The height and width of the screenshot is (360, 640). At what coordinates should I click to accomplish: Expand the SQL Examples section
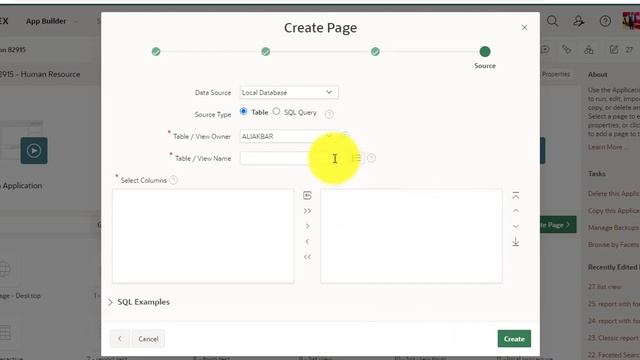(140, 302)
